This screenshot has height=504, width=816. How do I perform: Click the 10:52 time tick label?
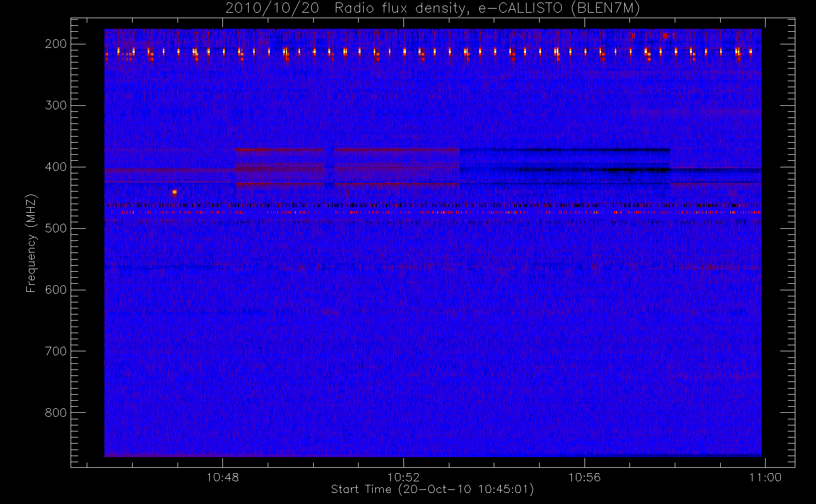pyautogui.click(x=403, y=477)
